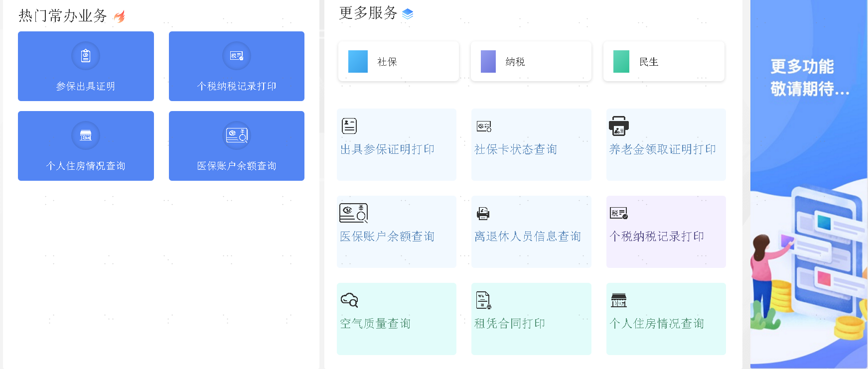Image resolution: width=868 pixels, height=369 pixels.
Task: Open the blue 个人住房情况查询 card
Action: 86,146
